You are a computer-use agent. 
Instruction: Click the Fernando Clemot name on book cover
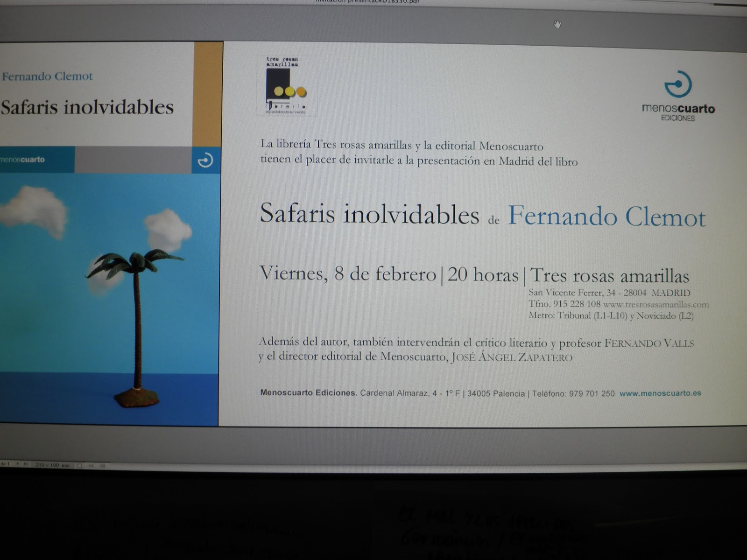pos(47,76)
